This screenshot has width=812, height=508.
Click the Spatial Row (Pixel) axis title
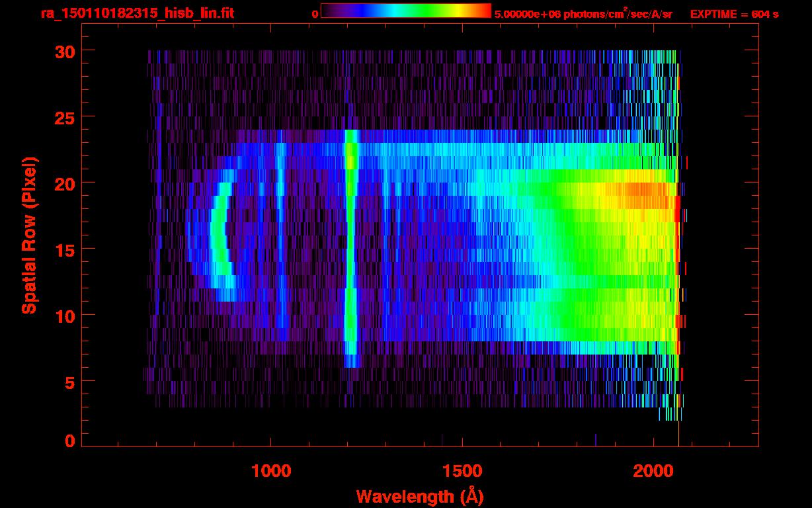click(28, 235)
